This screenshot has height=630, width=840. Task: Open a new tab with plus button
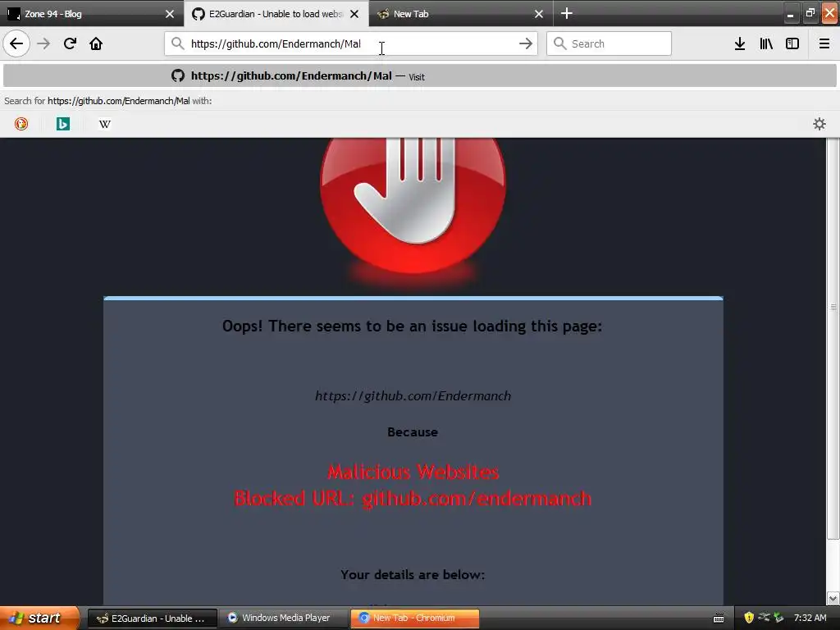pos(567,13)
